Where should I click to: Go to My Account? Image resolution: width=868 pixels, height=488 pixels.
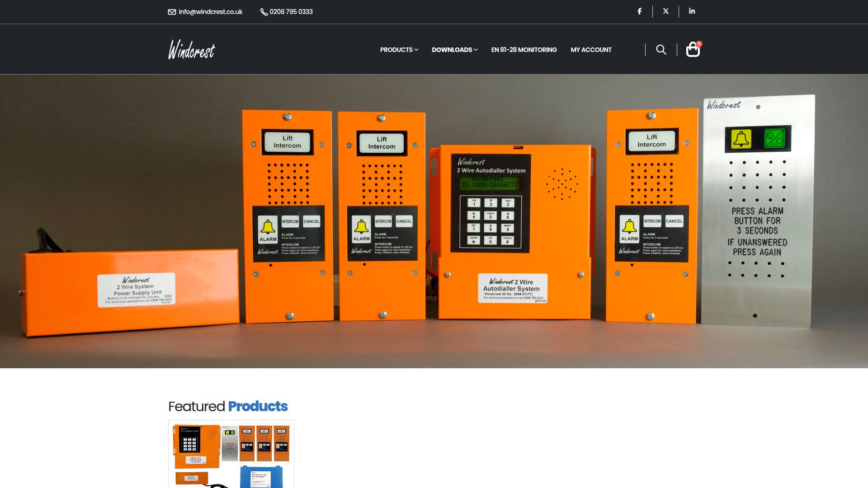click(591, 50)
